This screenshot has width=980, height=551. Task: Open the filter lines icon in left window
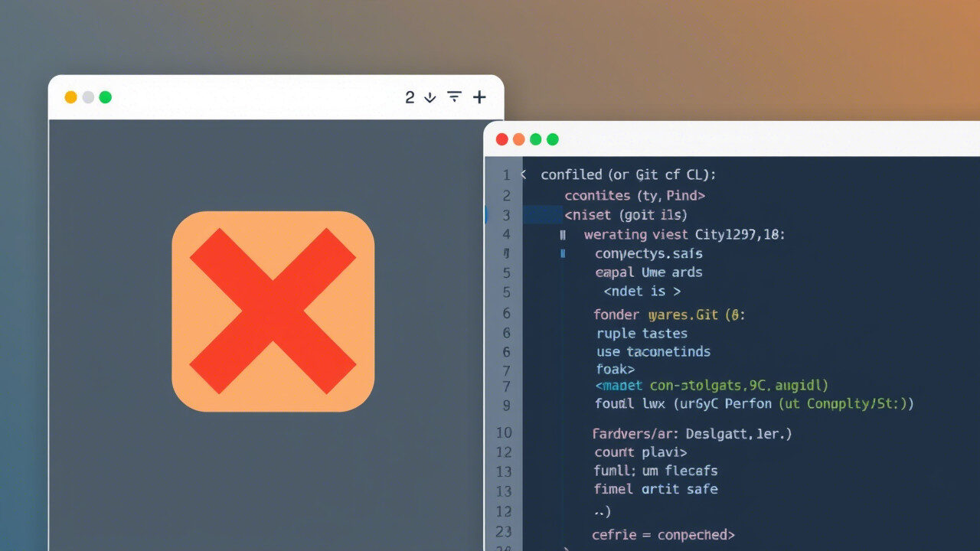(x=455, y=96)
